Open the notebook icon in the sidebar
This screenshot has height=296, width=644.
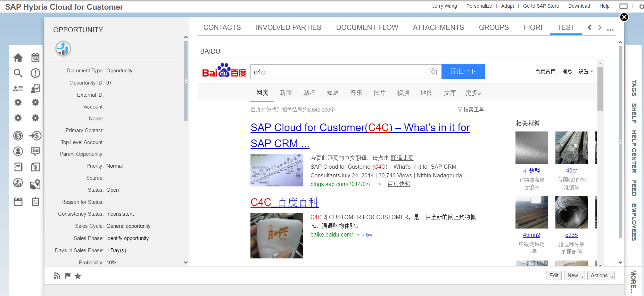click(18, 167)
